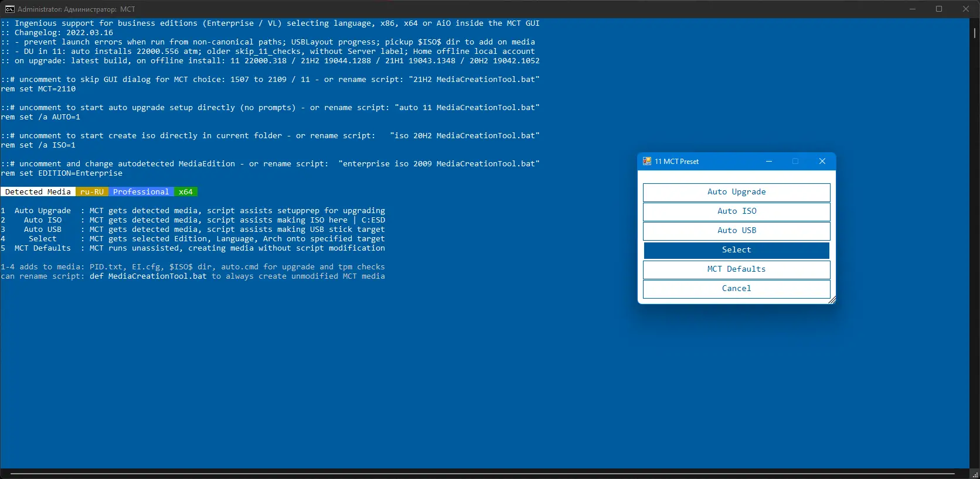Viewport: 980px width, 479px height.
Task: Click the Auto Upgrade button in MCT Preset dialog
Action: click(736, 192)
